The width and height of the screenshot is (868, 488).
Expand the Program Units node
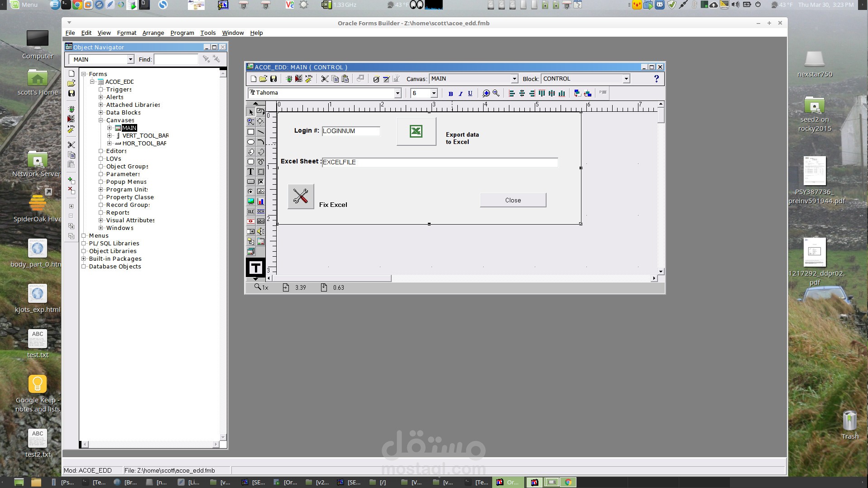point(101,190)
